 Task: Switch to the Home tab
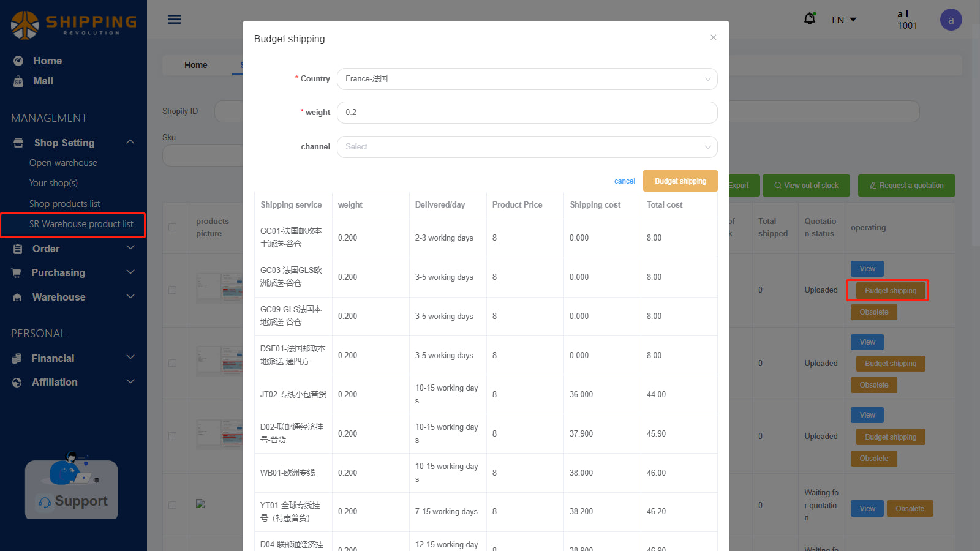195,65
